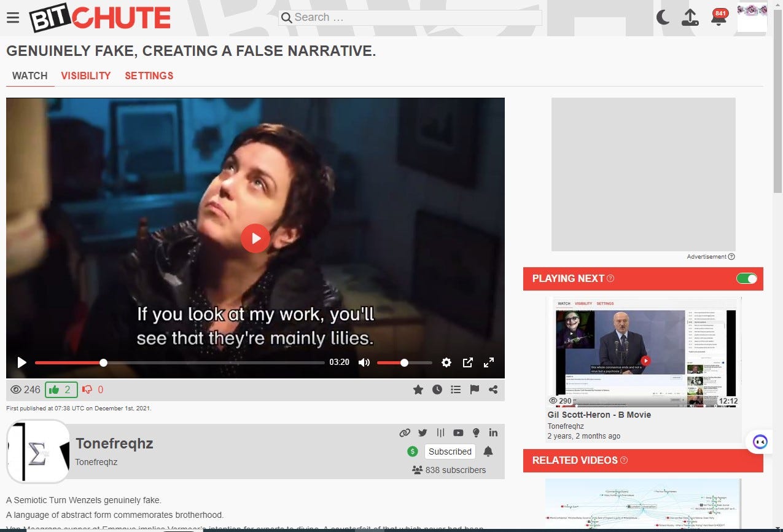Click the small Tonefreqhz owner link
This screenshot has width=783, height=532.
point(96,462)
